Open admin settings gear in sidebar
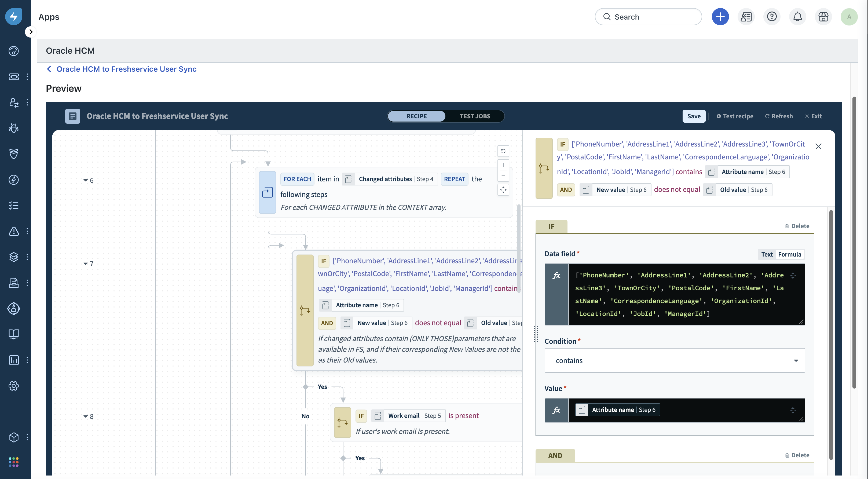Viewport: 868px width, 479px height. [13, 386]
